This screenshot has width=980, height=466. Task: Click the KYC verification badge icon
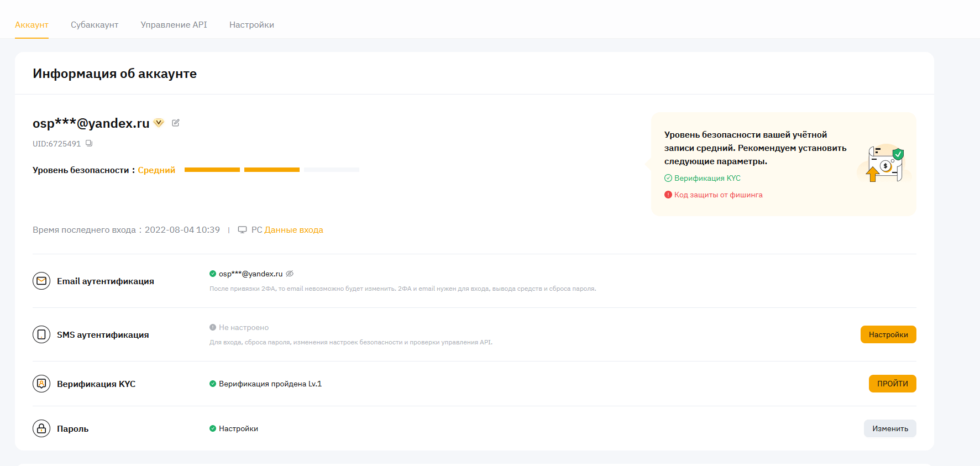[x=41, y=384]
